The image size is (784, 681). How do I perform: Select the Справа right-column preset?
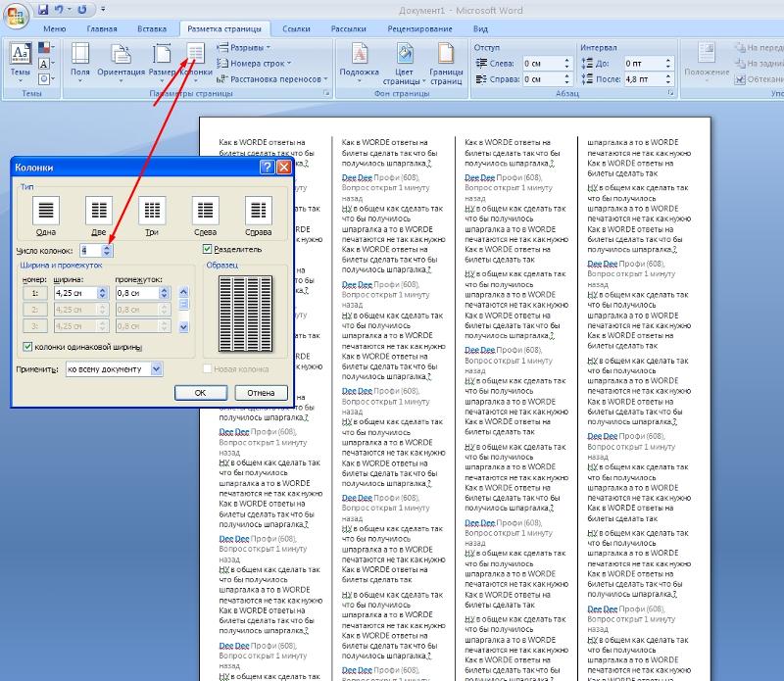coord(258,216)
